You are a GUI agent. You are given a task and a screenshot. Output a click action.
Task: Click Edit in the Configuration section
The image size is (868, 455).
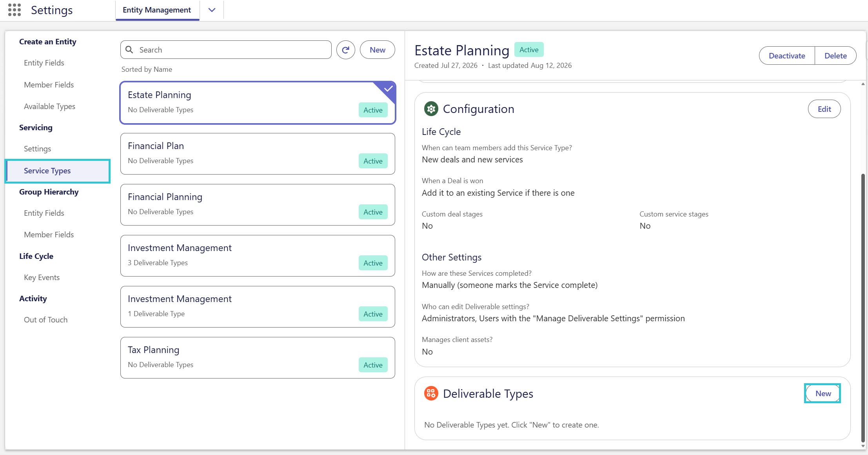[x=824, y=109]
